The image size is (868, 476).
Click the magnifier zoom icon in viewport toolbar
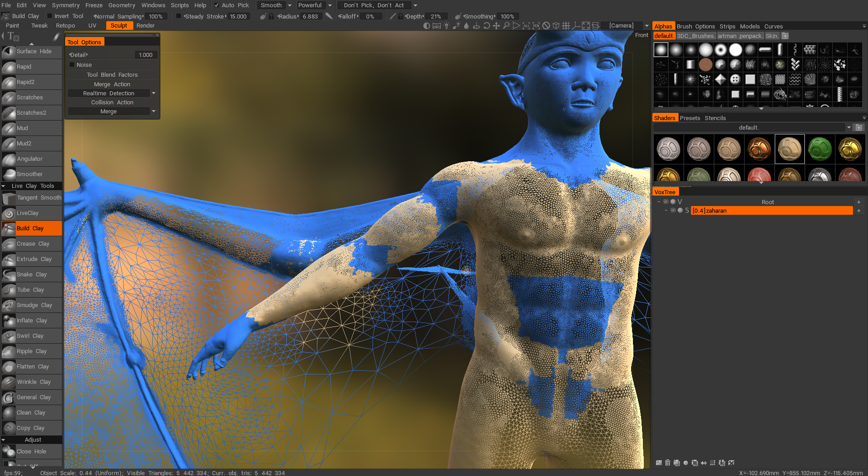(x=506, y=26)
